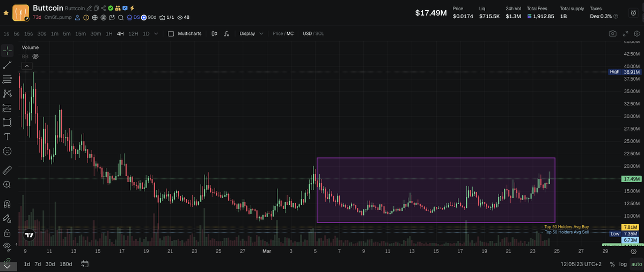Viewport: 644px width, 272px height.
Task: Switch chart to Price mode
Action: [x=278, y=33]
